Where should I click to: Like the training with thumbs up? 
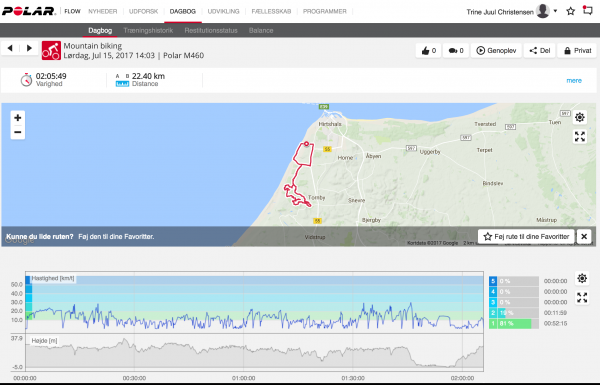429,51
